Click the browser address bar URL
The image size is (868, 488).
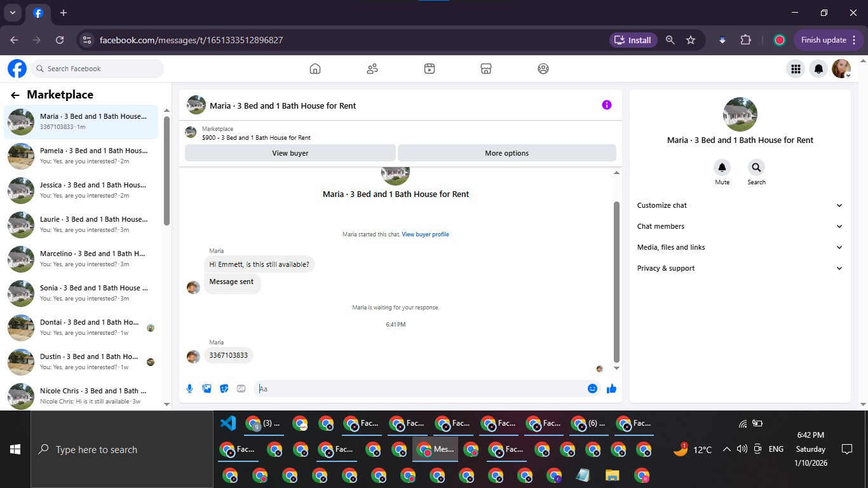(191, 40)
